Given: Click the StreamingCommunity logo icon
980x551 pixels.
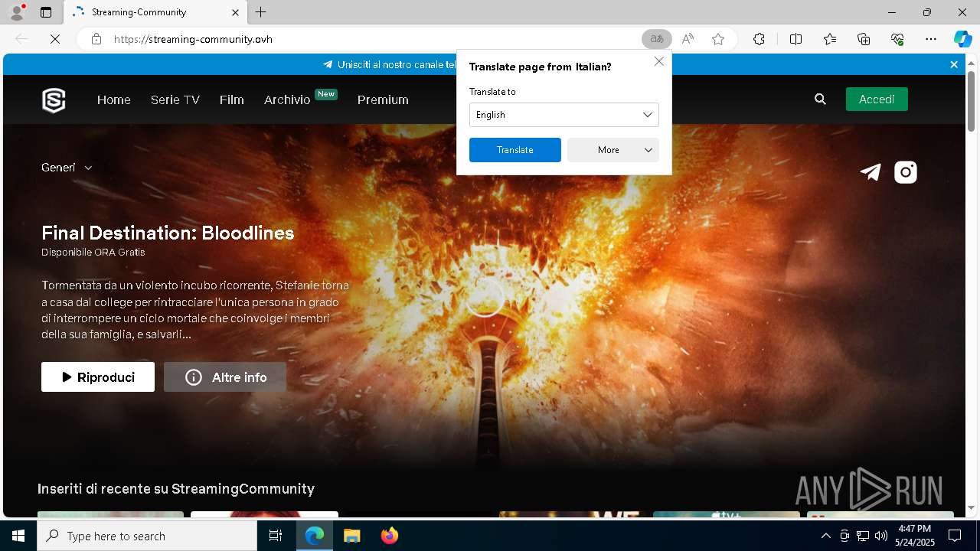Looking at the screenshot, I should click(54, 100).
